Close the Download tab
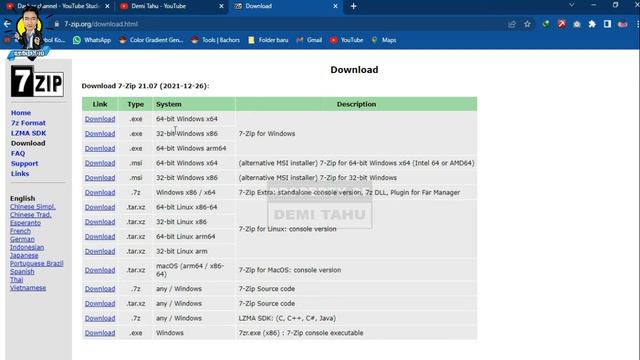640x360 pixels. coord(335,6)
